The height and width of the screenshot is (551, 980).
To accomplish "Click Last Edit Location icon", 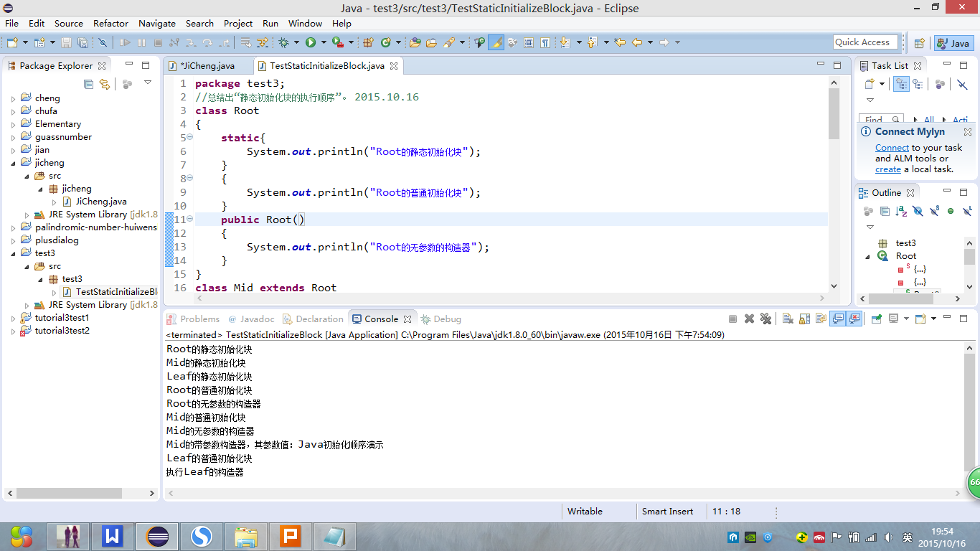I will (x=620, y=42).
